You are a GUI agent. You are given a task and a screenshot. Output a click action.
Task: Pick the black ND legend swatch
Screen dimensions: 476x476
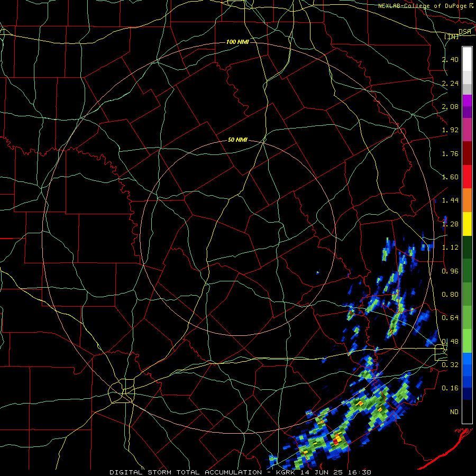click(467, 411)
